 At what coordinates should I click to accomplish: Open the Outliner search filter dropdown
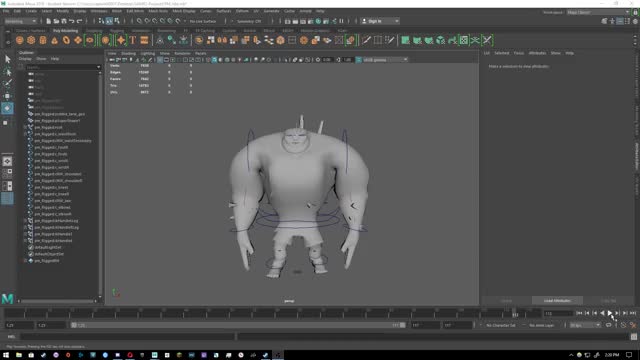98,67
